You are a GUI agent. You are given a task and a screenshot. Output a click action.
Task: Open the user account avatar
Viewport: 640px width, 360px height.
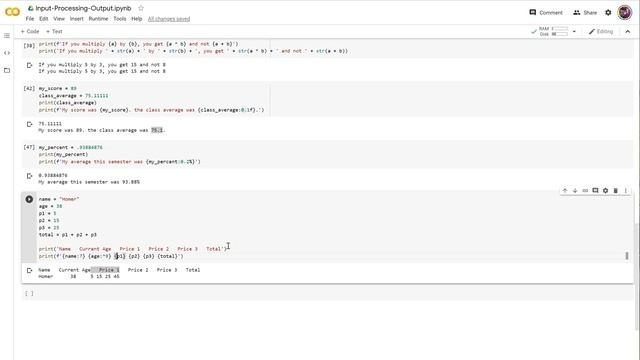625,13
